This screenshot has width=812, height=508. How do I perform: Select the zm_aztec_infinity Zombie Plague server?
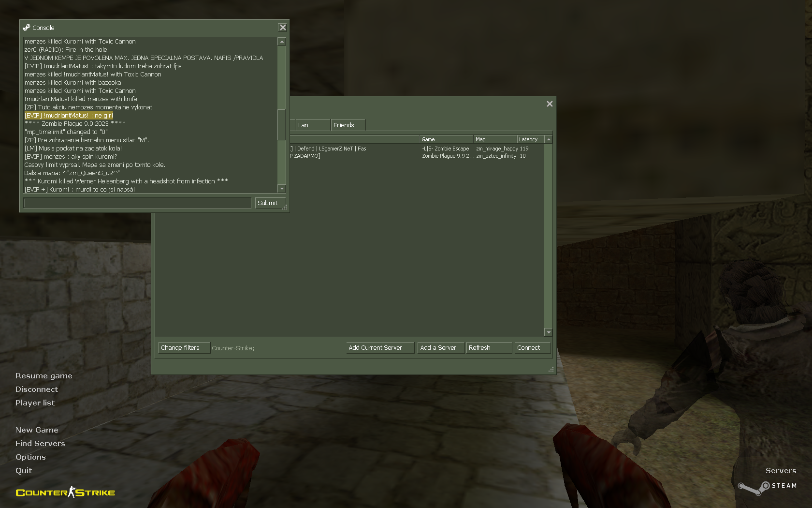(447, 156)
